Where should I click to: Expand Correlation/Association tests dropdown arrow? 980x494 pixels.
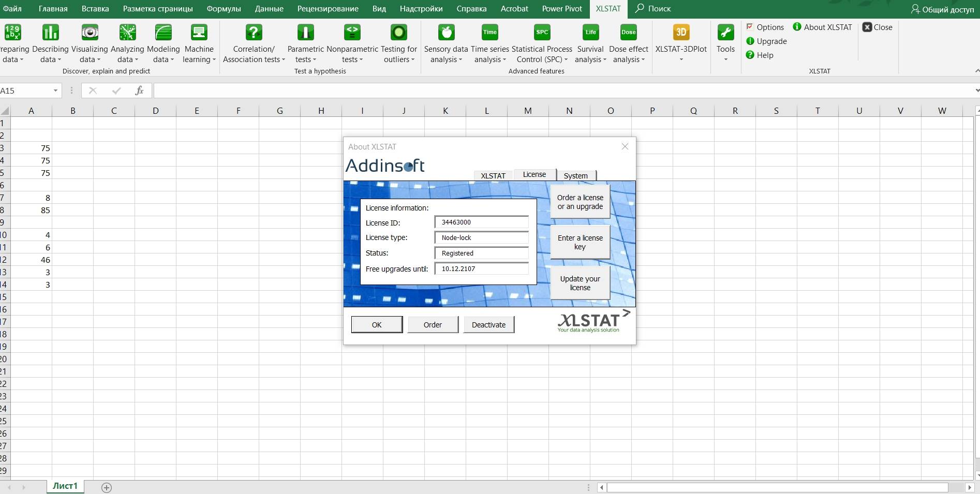[284, 60]
